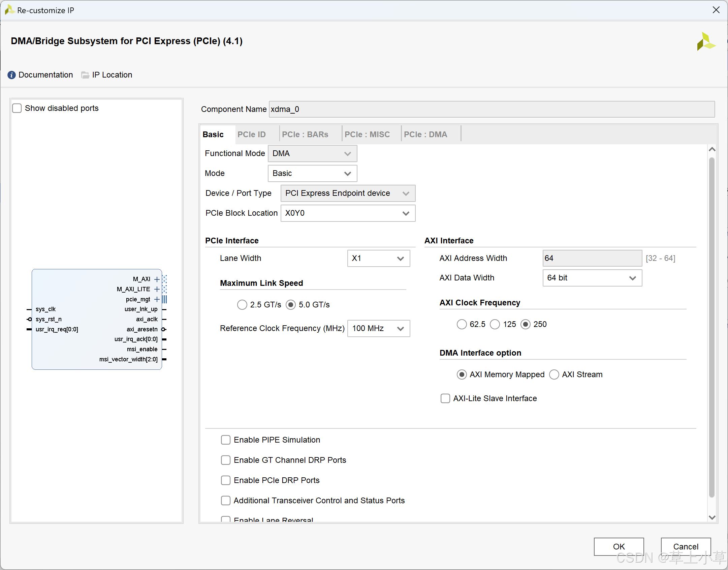Select the 2.5 GT/s link speed

pyautogui.click(x=242, y=305)
